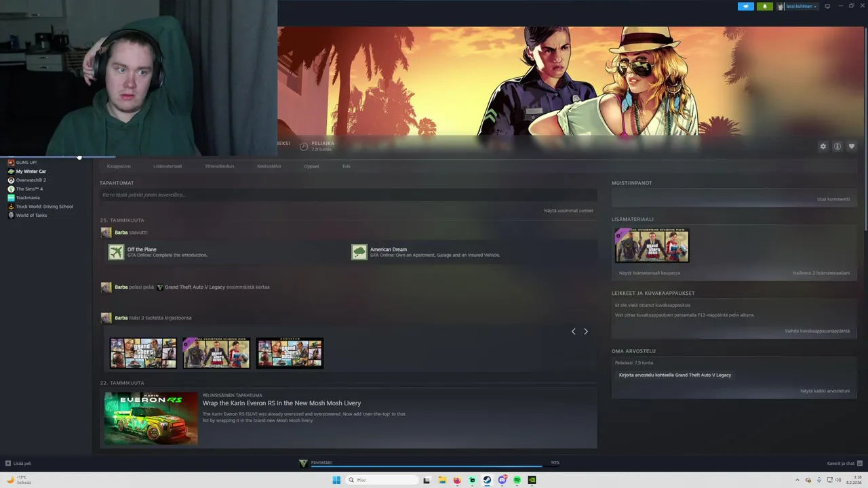
Task: Open Steam icon in taskbar
Action: [x=487, y=480]
